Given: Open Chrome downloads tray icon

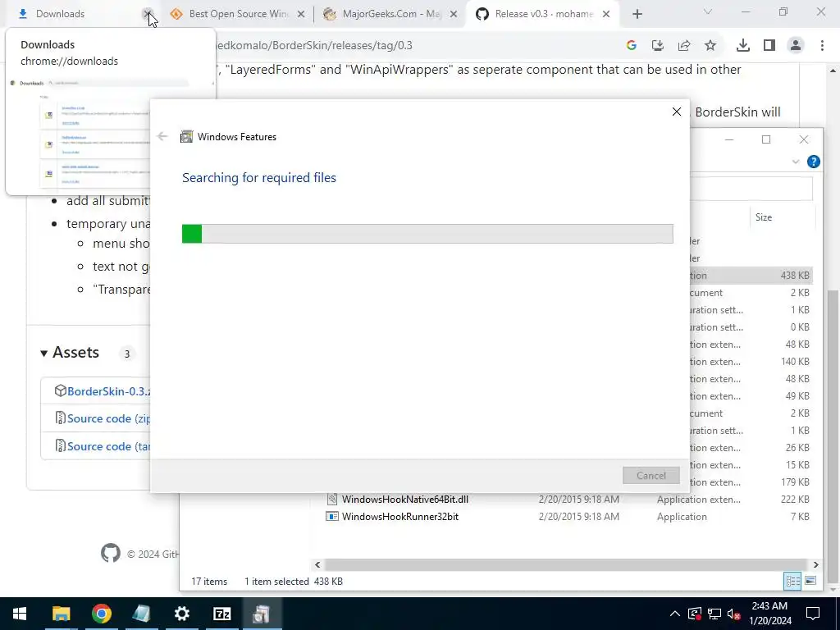Looking at the screenshot, I should click(x=743, y=46).
